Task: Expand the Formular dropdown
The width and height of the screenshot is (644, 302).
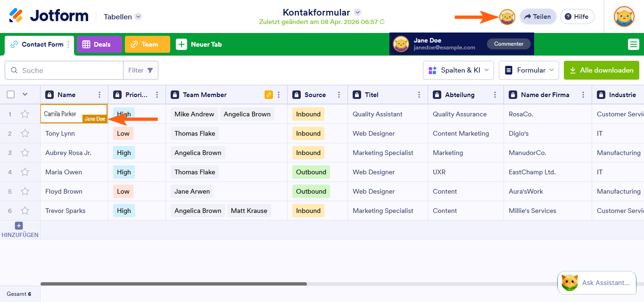Action: tap(528, 70)
